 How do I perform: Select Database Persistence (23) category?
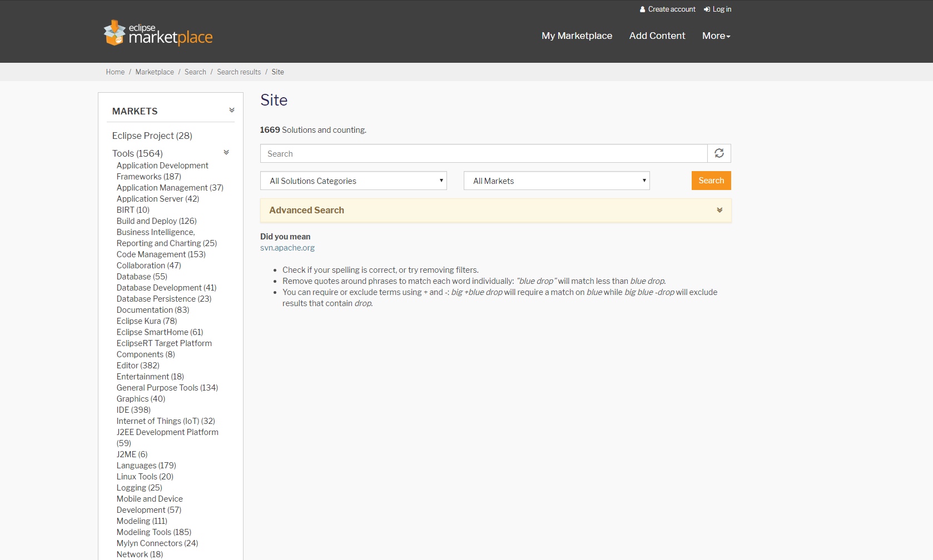tap(164, 299)
